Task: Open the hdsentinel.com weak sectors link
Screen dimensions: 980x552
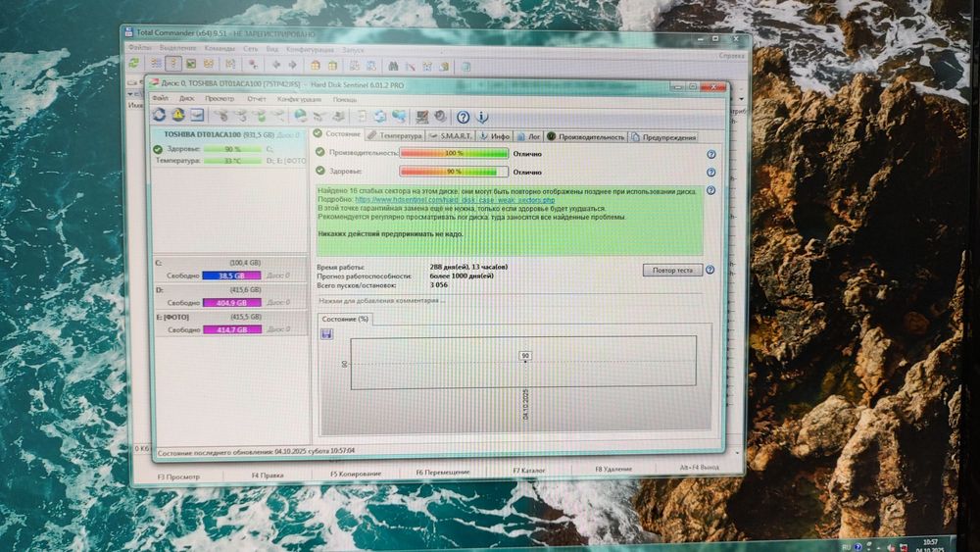Action: click(455, 200)
